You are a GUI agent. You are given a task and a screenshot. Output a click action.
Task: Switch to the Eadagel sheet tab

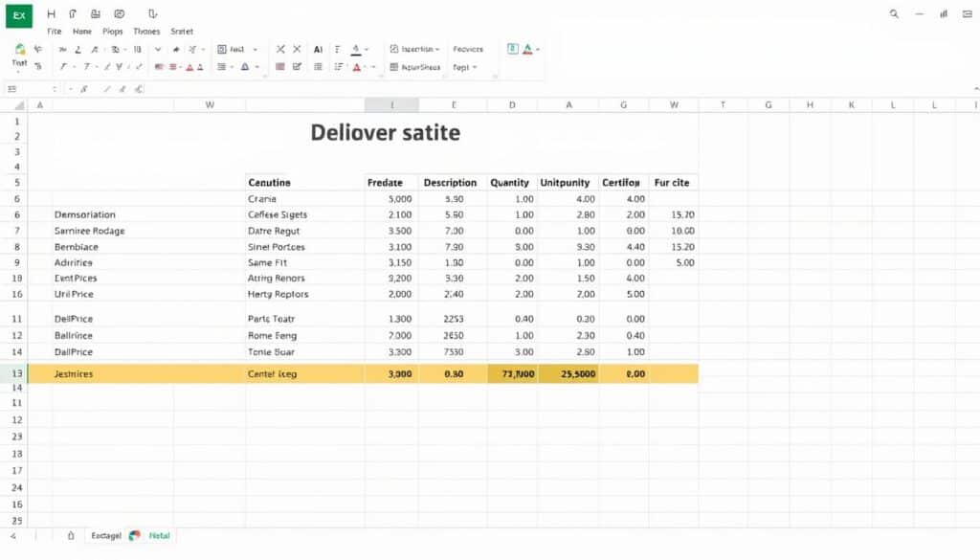pos(105,536)
